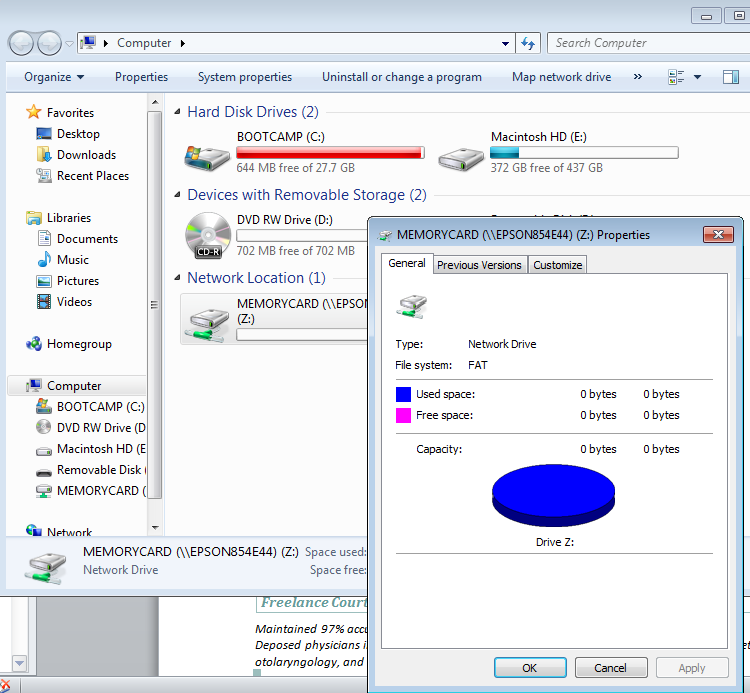
Task: Click the Change your view icon
Action: [676, 77]
